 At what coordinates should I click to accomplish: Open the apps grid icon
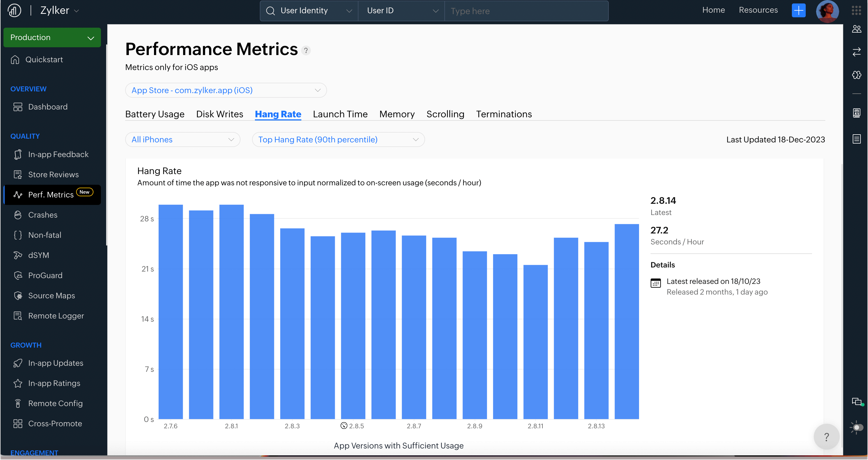coord(856,10)
